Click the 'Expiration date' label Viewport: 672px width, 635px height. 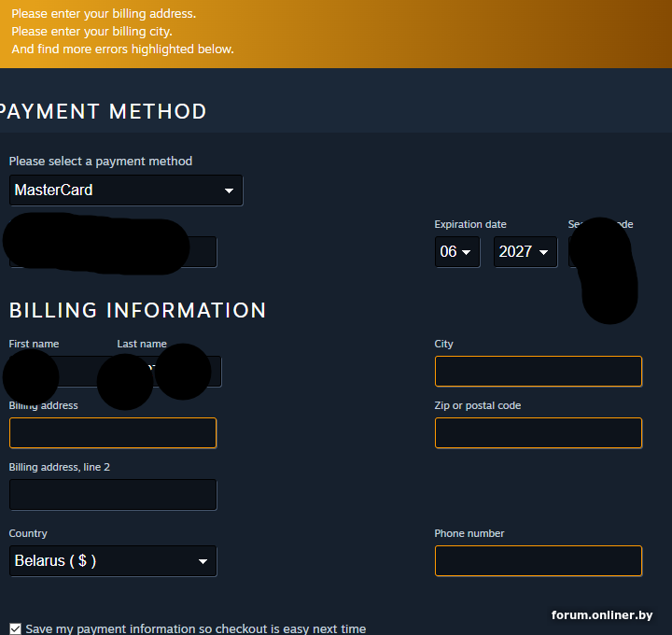(470, 225)
